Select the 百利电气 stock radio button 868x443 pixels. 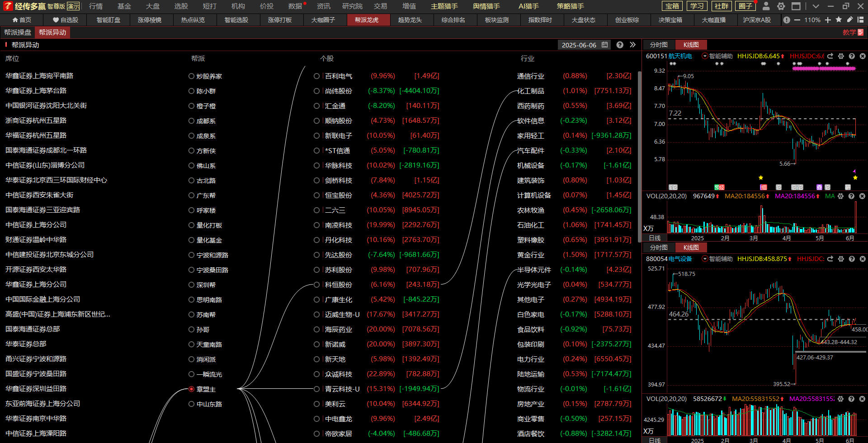tap(316, 76)
